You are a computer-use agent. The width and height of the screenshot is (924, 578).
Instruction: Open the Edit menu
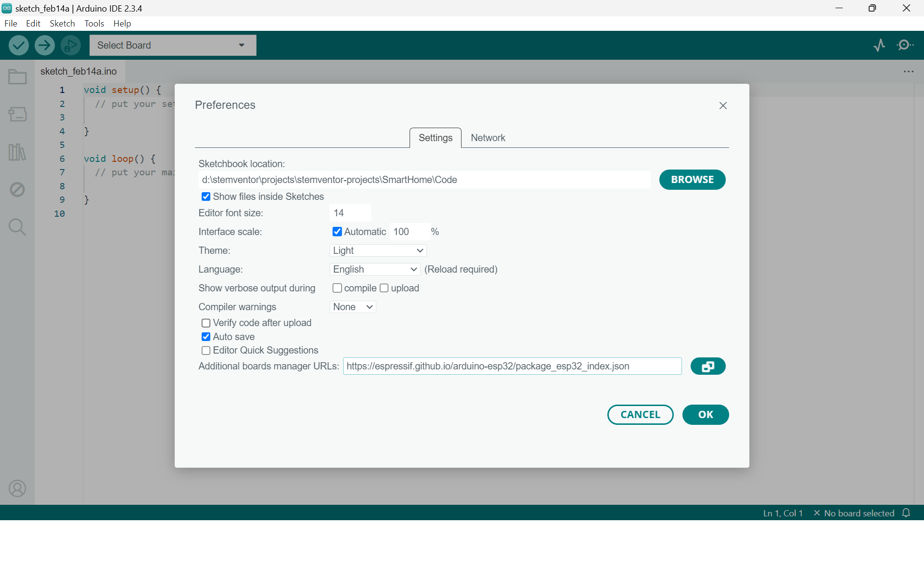click(33, 24)
